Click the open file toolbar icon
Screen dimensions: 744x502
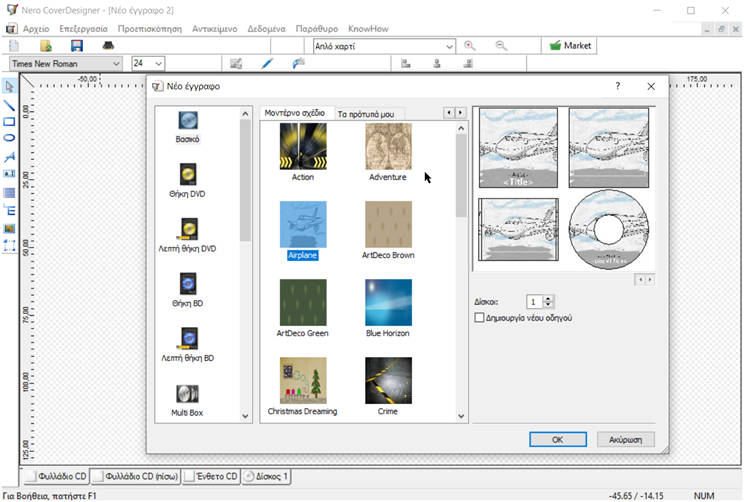click(x=46, y=46)
